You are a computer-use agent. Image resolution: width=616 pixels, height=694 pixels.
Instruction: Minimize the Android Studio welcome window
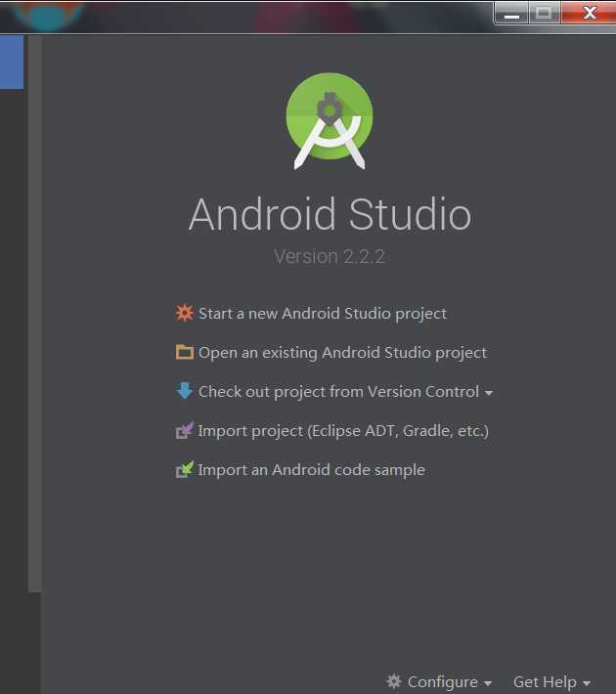[511, 13]
